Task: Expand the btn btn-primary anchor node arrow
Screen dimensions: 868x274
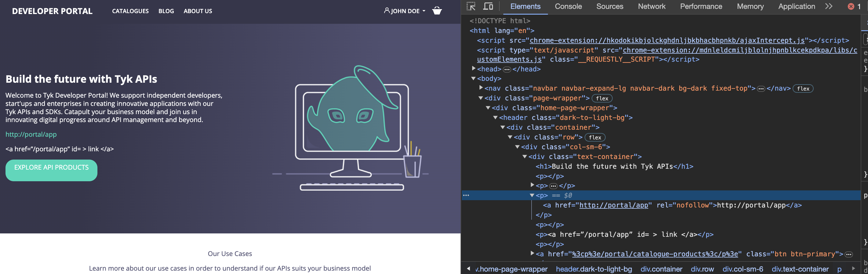Action: [x=532, y=254]
